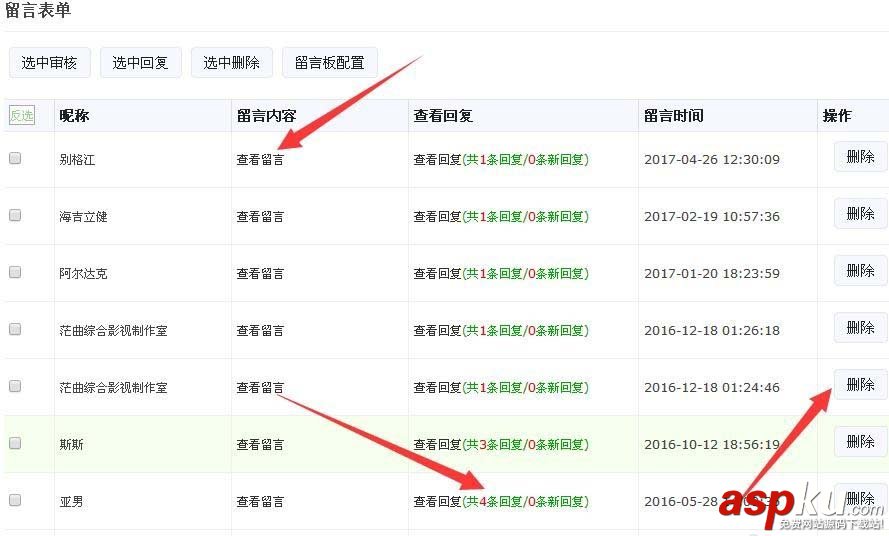Click the nickname 阿尔达克
Viewport: 889px width, 536px height.
coord(83,273)
